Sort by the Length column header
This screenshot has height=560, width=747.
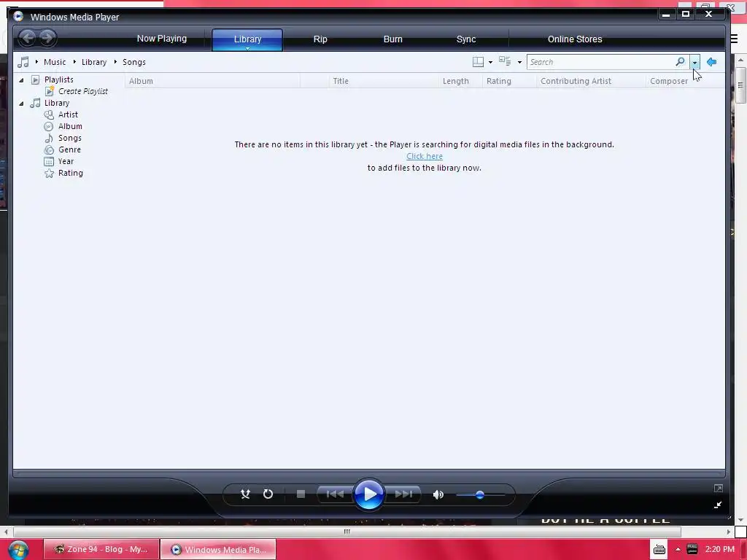(x=460, y=81)
